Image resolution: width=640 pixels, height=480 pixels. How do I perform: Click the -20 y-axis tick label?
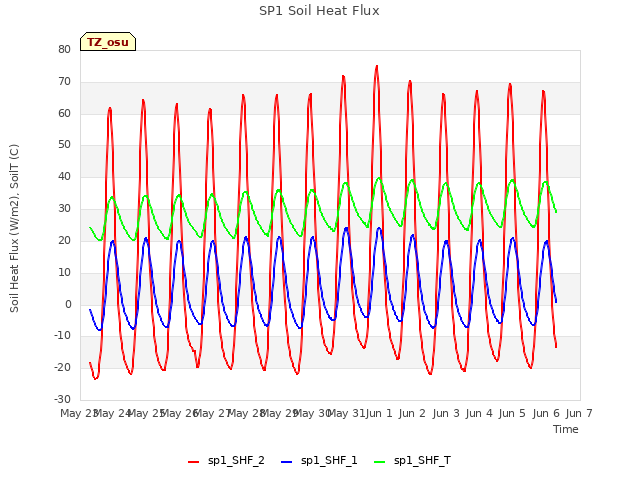coord(62,367)
